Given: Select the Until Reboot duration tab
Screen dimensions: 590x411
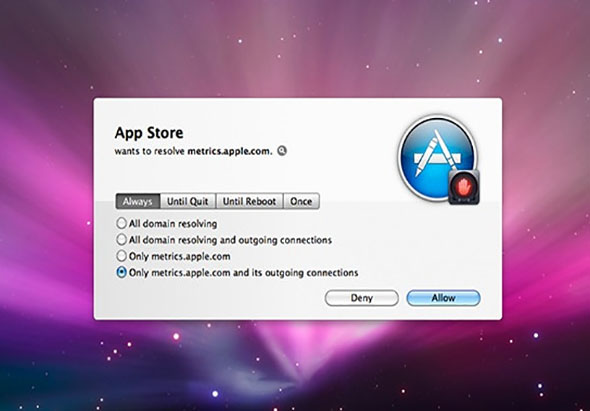Looking at the screenshot, I should tap(249, 201).
